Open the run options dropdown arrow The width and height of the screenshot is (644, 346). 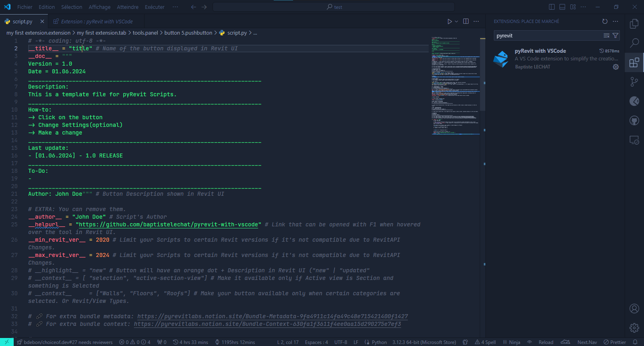pos(456,21)
